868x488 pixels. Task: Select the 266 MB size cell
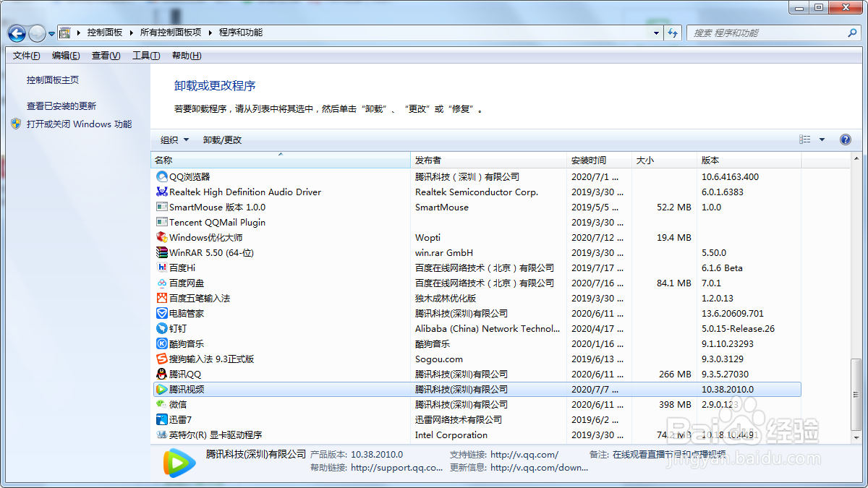[676, 374]
